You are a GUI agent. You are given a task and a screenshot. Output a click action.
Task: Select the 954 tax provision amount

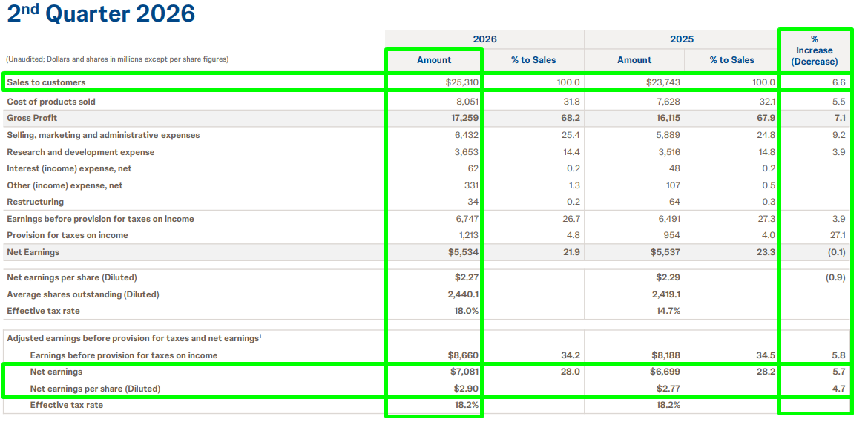[x=672, y=235]
